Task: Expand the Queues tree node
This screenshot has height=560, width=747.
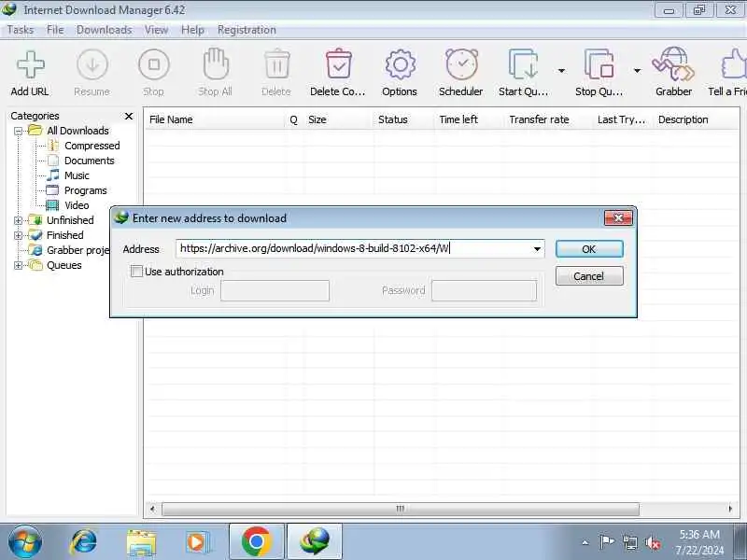Action: tap(18, 265)
